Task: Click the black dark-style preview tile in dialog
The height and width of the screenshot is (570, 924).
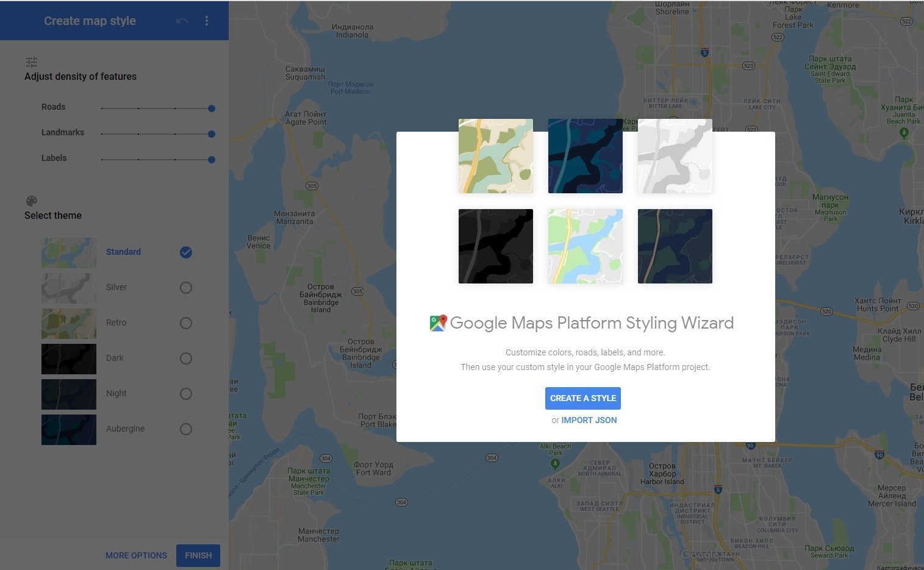Action: [x=496, y=246]
